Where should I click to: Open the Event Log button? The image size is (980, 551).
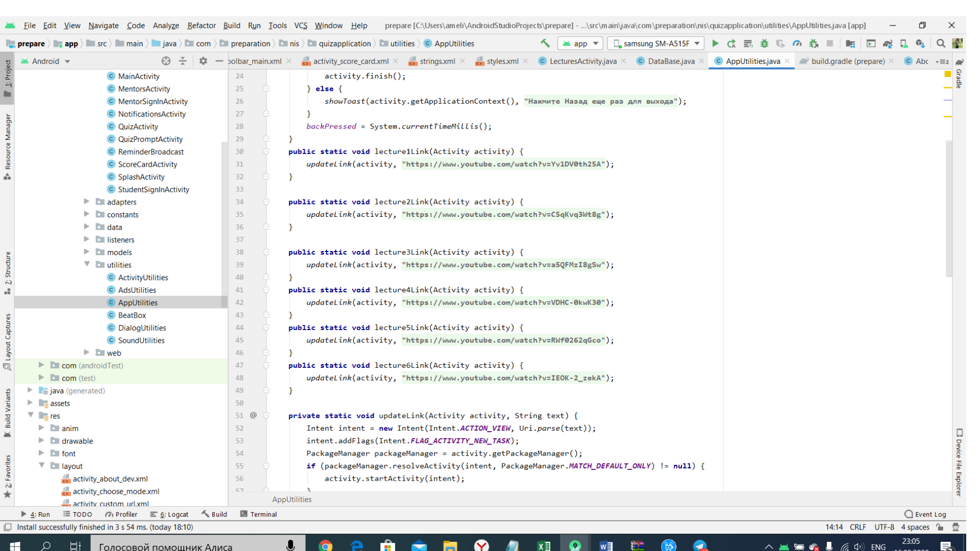click(925, 514)
